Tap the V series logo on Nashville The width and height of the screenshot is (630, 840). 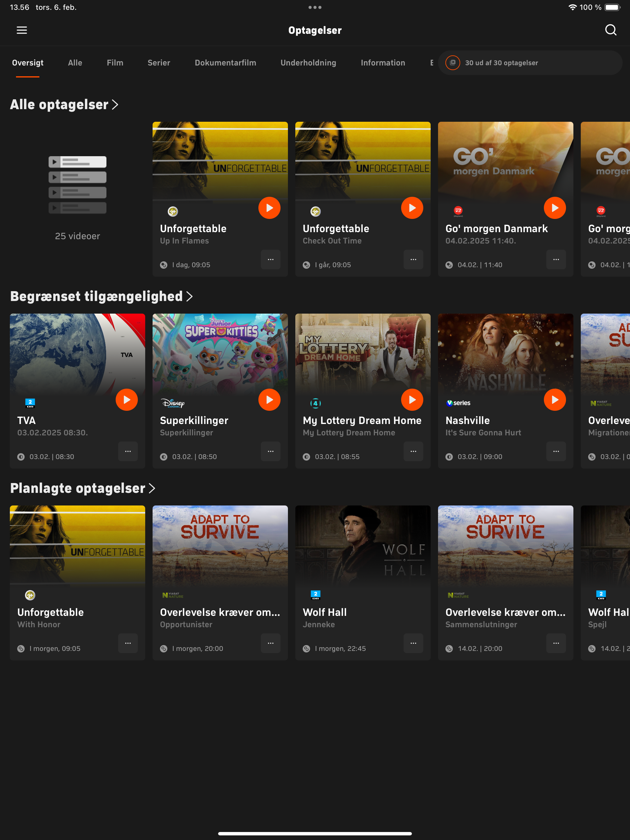(x=459, y=403)
